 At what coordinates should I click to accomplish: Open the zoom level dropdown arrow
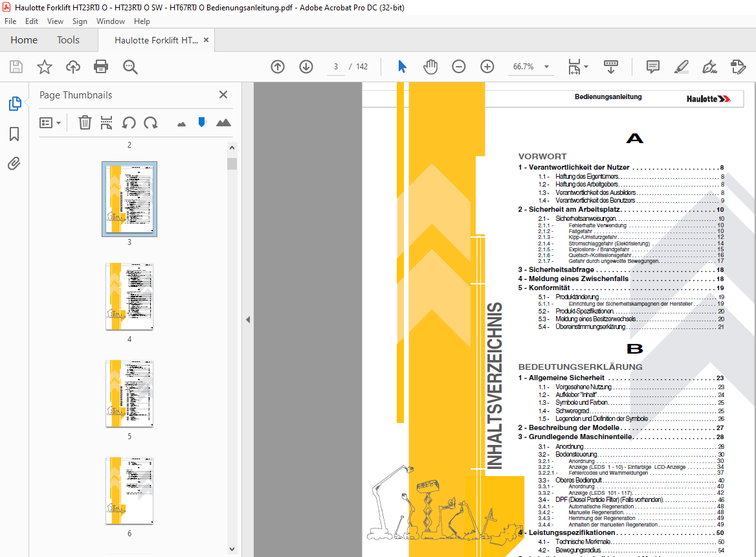click(547, 67)
